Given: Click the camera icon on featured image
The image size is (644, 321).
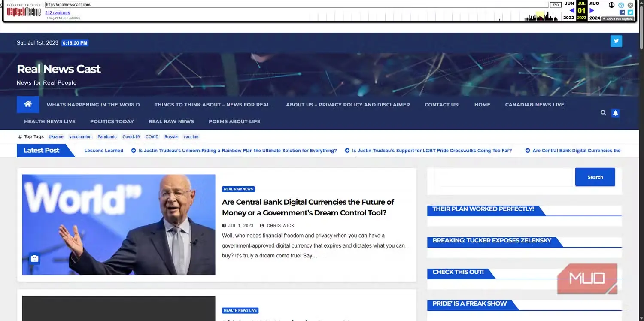Looking at the screenshot, I should [x=34, y=259].
